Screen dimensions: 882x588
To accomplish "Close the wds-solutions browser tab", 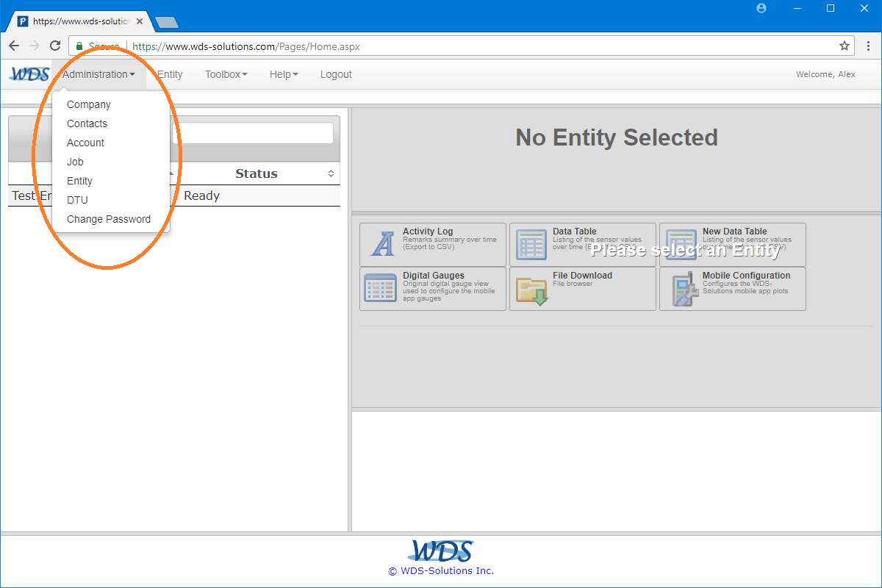I will pyautogui.click(x=140, y=21).
